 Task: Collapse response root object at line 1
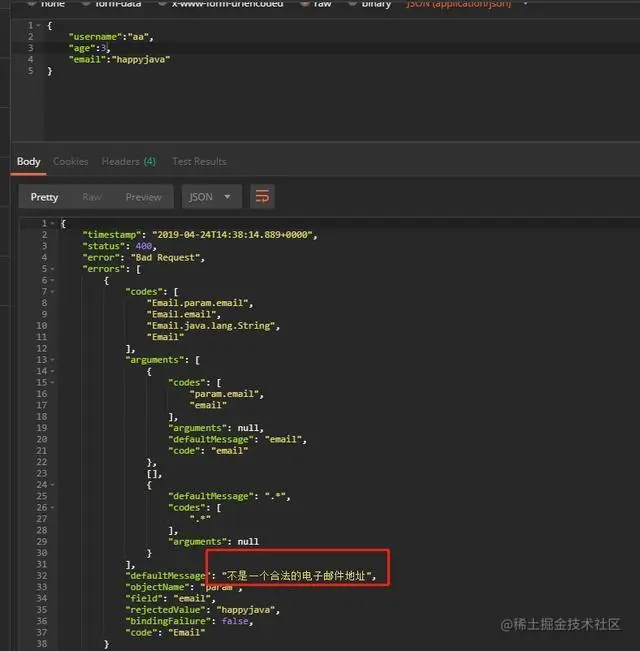[53, 223]
